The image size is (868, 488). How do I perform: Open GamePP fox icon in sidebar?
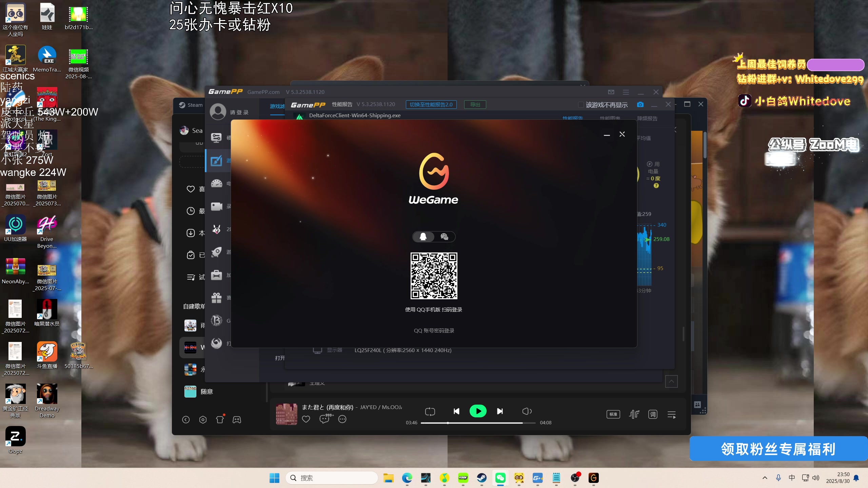tap(216, 229)
